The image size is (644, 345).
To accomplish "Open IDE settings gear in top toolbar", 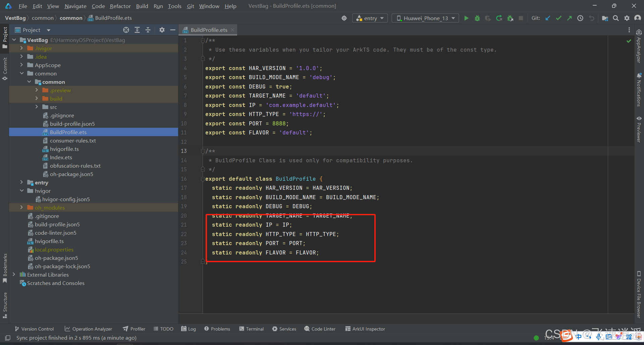I will coord(627,18).
